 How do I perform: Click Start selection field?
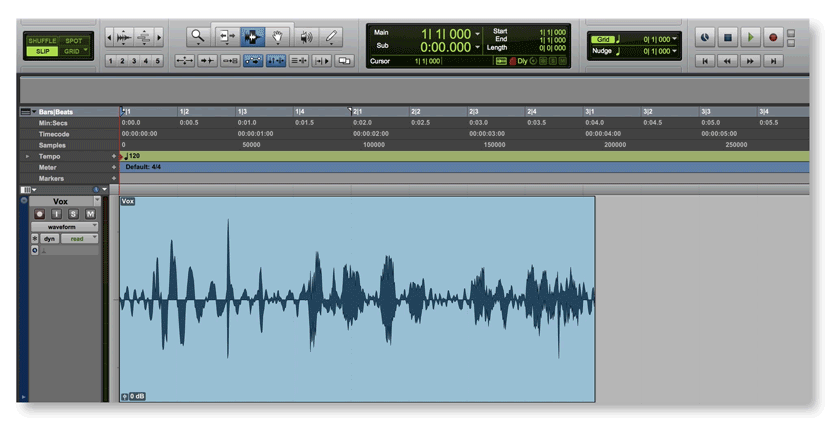552,32
